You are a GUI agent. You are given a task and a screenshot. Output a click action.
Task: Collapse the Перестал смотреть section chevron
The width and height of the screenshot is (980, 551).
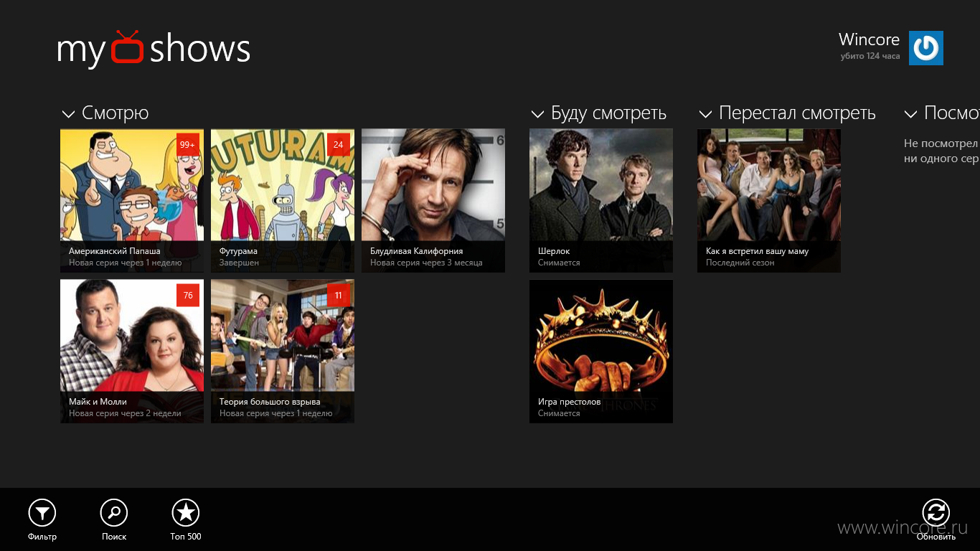(x=705, y=114)
